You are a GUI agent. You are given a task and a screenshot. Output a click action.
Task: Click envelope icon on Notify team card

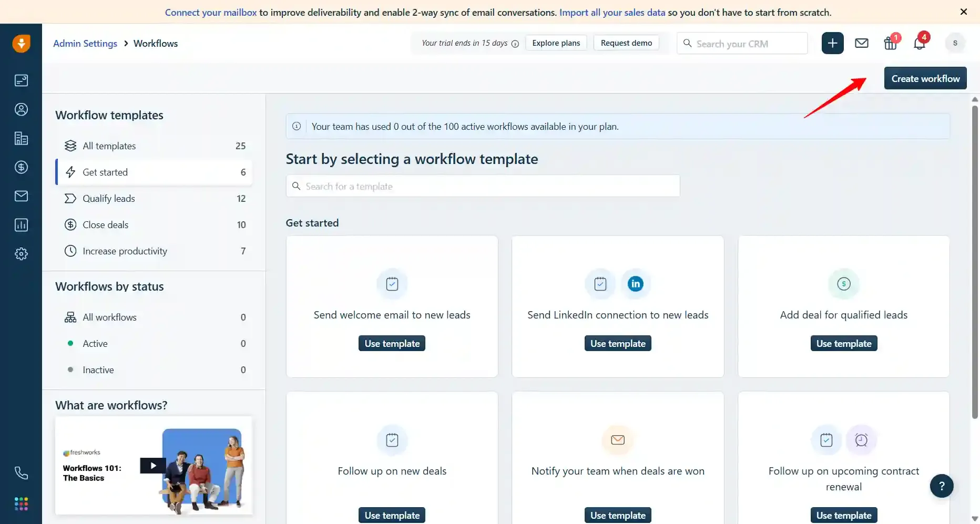click(617, 440)
